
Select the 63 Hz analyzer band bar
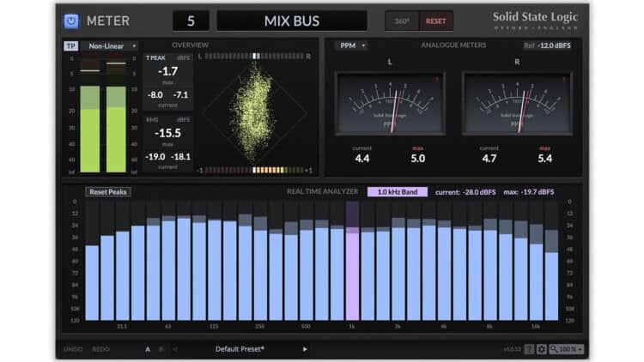pos(168,271)
